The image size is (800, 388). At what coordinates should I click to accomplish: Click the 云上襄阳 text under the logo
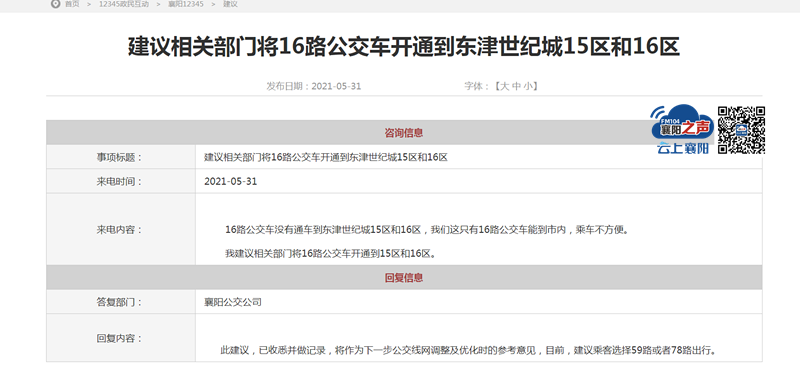click(x=683, y=148)
